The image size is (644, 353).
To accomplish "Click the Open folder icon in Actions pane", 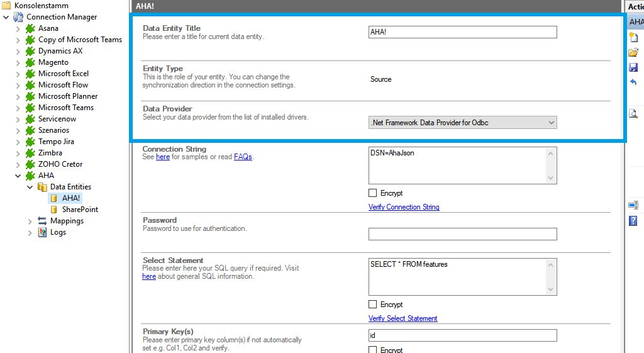I will [x=633, y=52].
